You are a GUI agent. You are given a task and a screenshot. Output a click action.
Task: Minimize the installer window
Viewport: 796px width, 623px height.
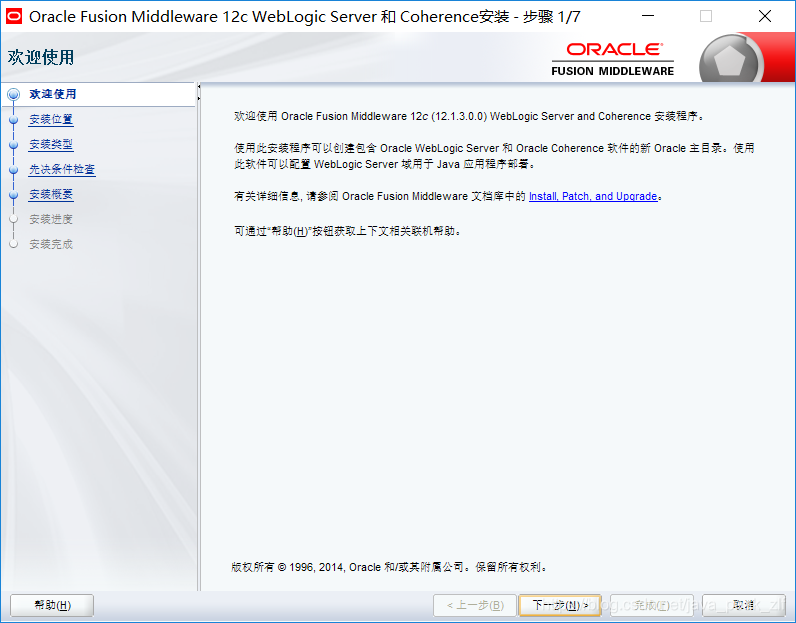pyautogui.click(x=648, y=16)
